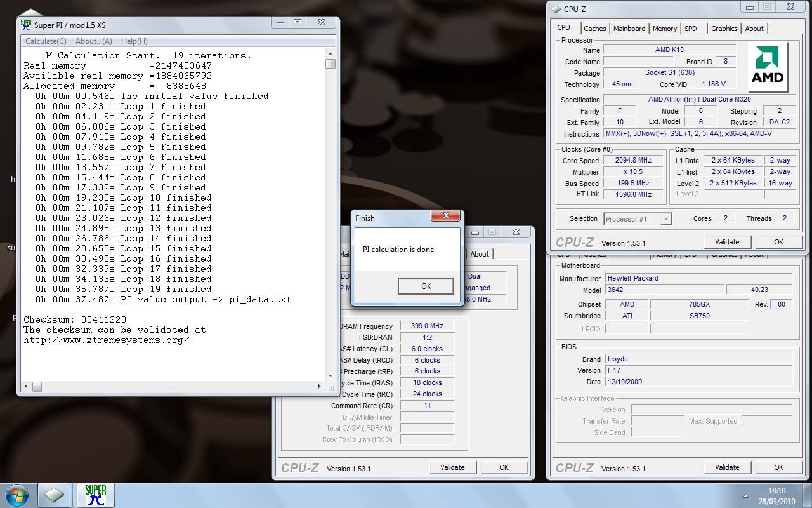The width and height of the screenshot is (812, 508).
Task: Click the CAS# Latency value 6.0 clocks
Action: (427, 349)
